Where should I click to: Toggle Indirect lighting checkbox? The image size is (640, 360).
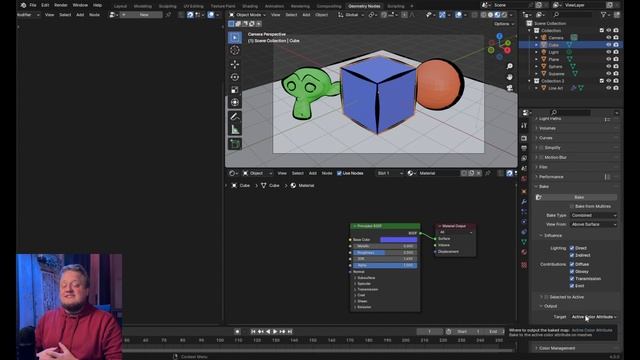point(572,255)
